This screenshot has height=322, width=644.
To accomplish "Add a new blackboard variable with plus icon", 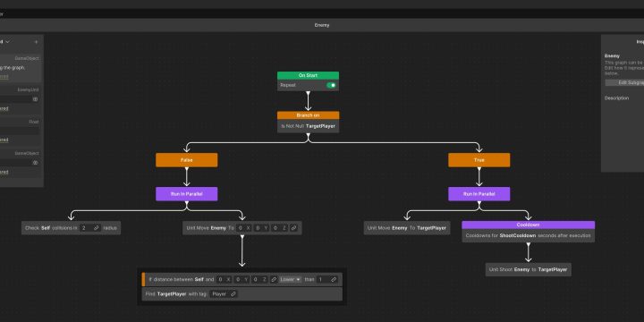I will (36, 42).
